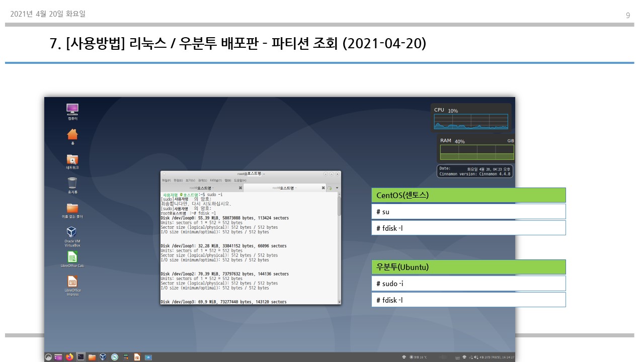644x362 pixels.
Task: Select the 'Disk /dev/loop1' terminal line
Action: [223, 246]
